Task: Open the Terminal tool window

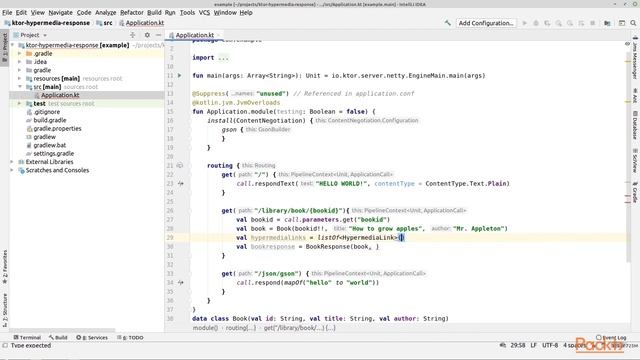Action: point(27,338)
